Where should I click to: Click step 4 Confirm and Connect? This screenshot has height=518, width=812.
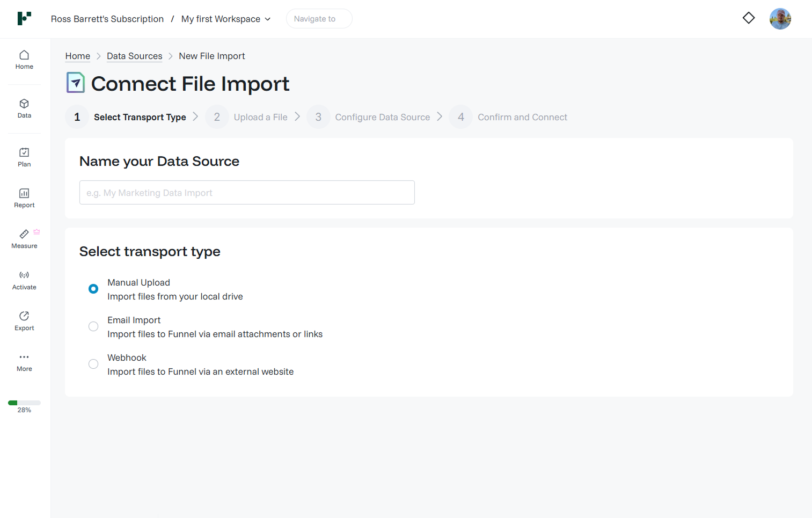coord(509,117)
